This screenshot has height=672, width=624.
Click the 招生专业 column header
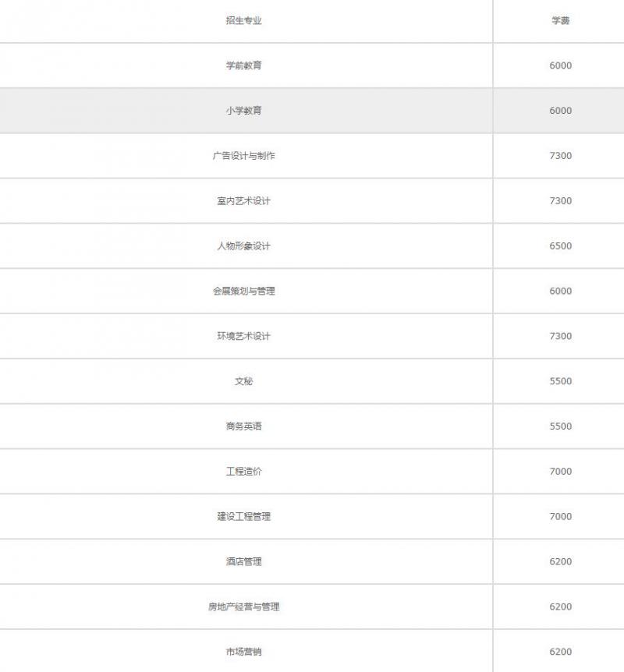244,21
